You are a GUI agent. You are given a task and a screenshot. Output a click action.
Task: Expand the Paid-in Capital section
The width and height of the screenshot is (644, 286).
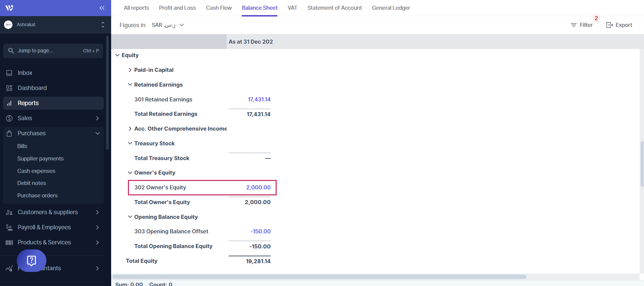(x=130, y=70)
